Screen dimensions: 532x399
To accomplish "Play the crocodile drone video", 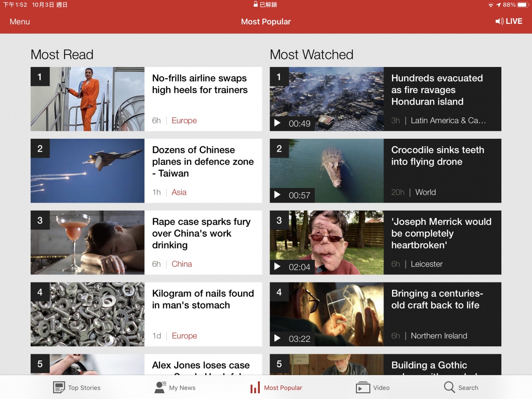I will coord(278,195).
